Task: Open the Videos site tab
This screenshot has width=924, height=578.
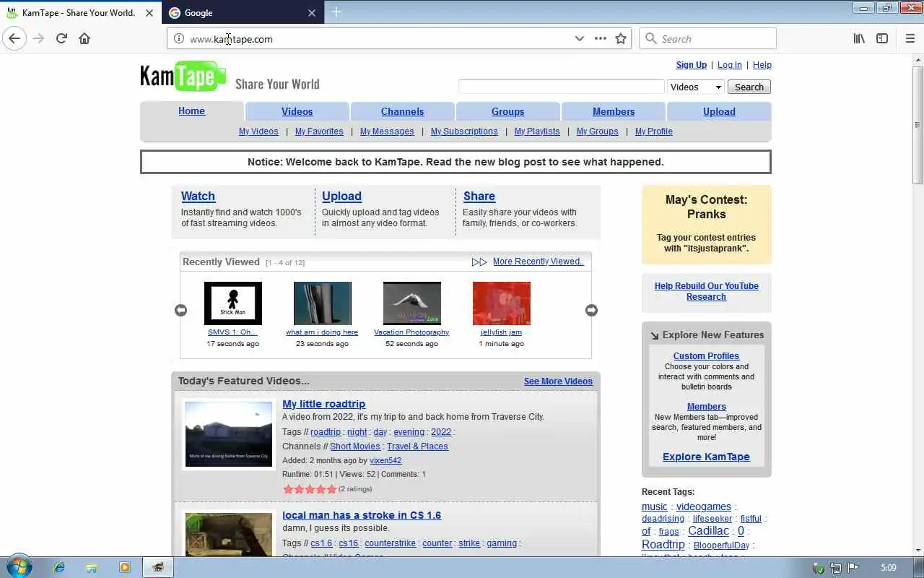Action: click(x=297, y=111)
